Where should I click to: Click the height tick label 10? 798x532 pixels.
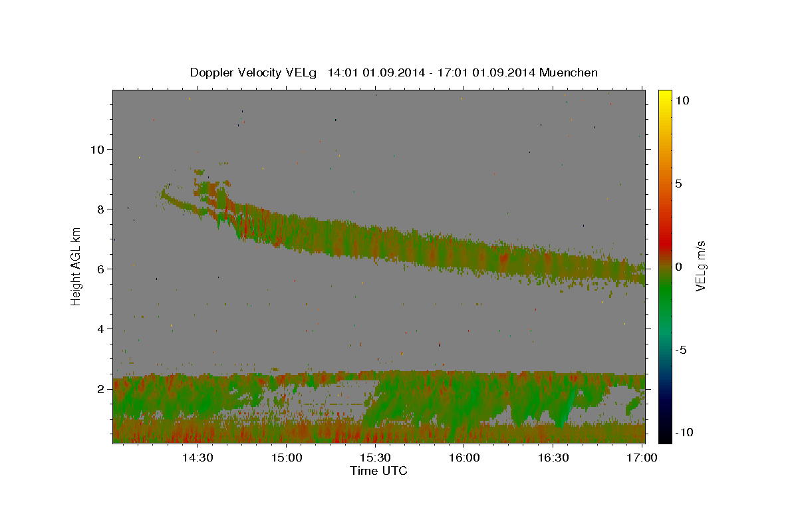click(x=97, y=149)
